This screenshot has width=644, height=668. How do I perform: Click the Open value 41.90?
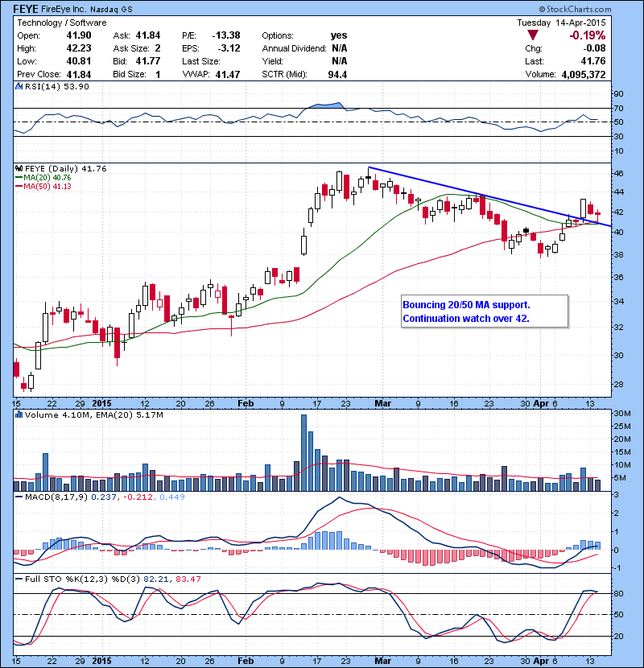coord(79,35)
